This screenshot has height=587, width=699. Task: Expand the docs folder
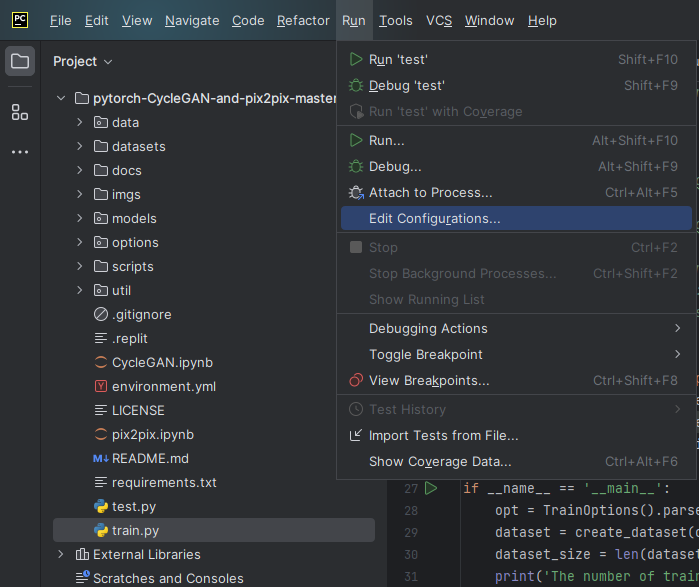coord(80,170)
